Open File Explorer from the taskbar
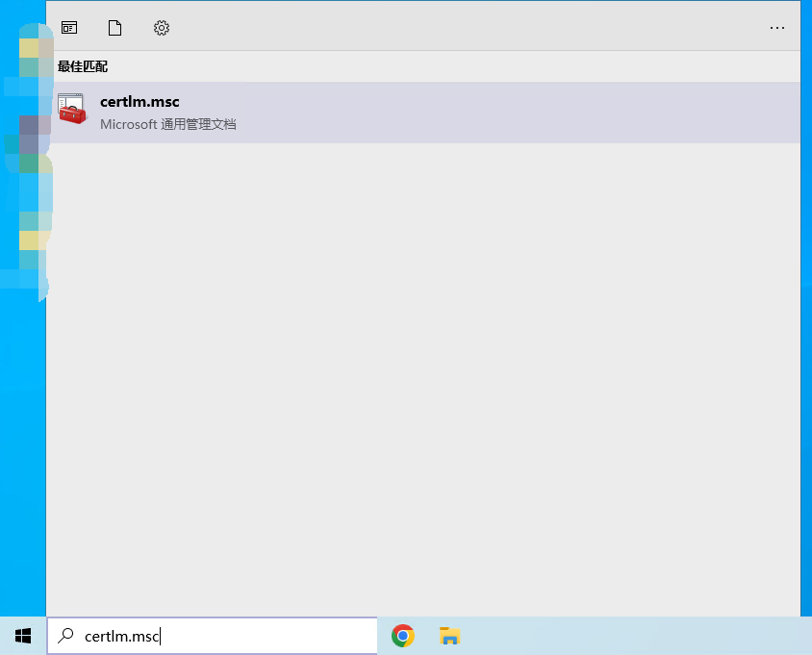812x655 pixels. [449, 636]
